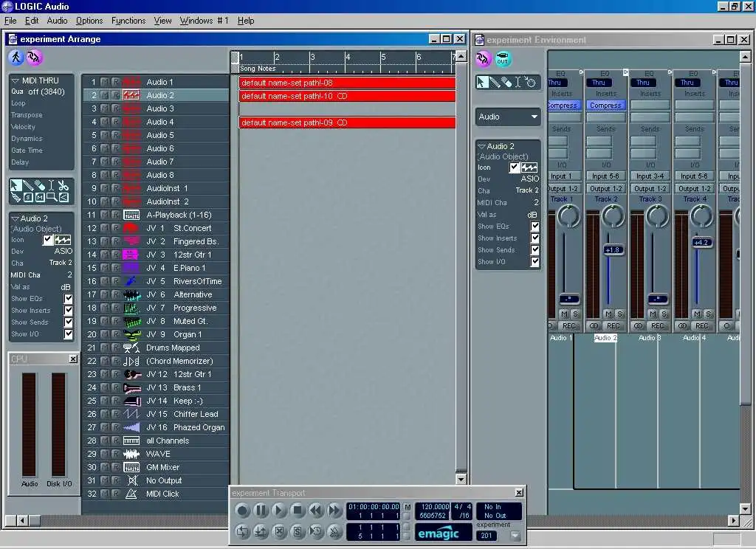The height and width of the screenshot is (549, 756).
Task: Open the Edit menu
Action: click(32, 21)
